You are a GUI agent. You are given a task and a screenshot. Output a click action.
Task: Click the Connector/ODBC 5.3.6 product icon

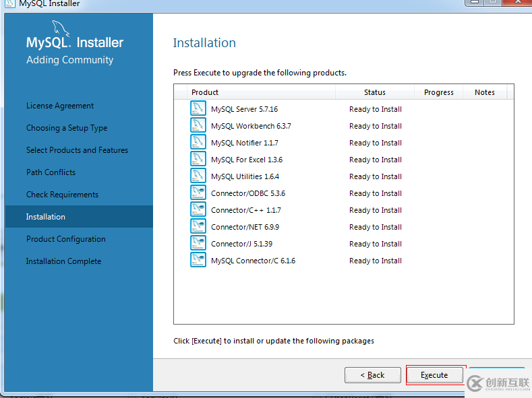coord(198,193)
